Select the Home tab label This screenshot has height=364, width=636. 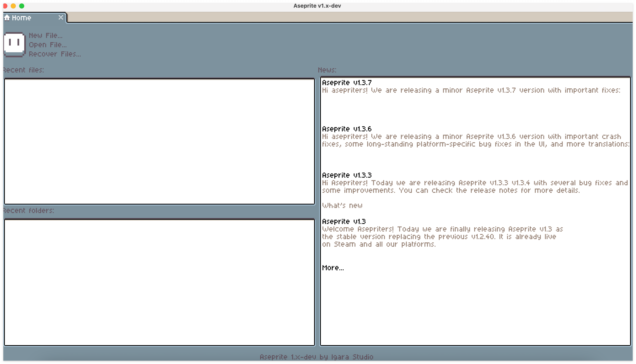pos(21,18)
